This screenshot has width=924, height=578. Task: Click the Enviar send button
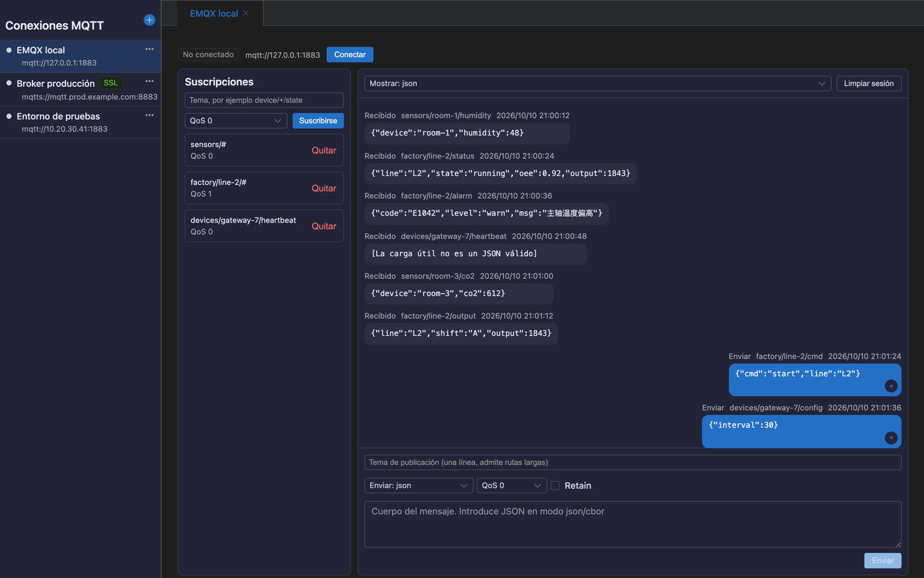(883, 560)
